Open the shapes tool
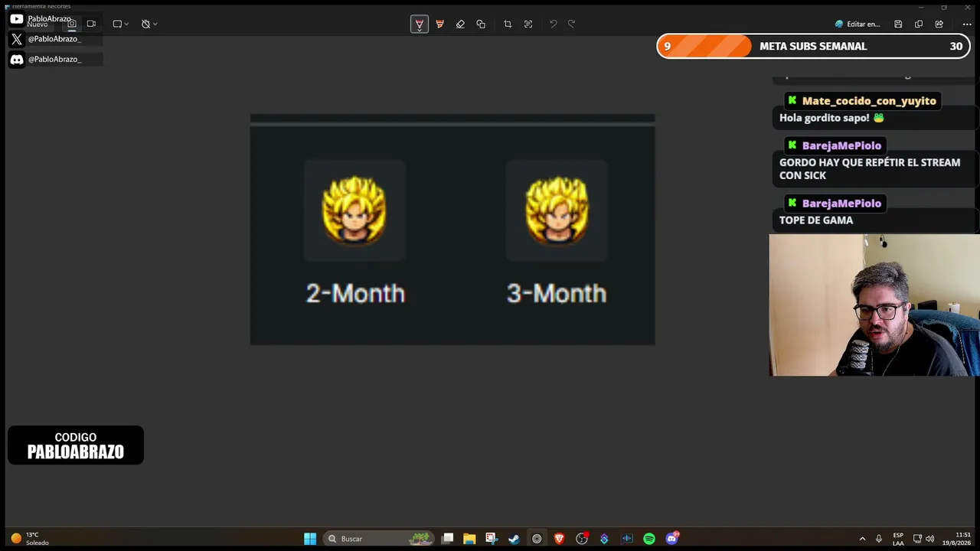Viewport: 980px width, 551px height. point(481,24)
